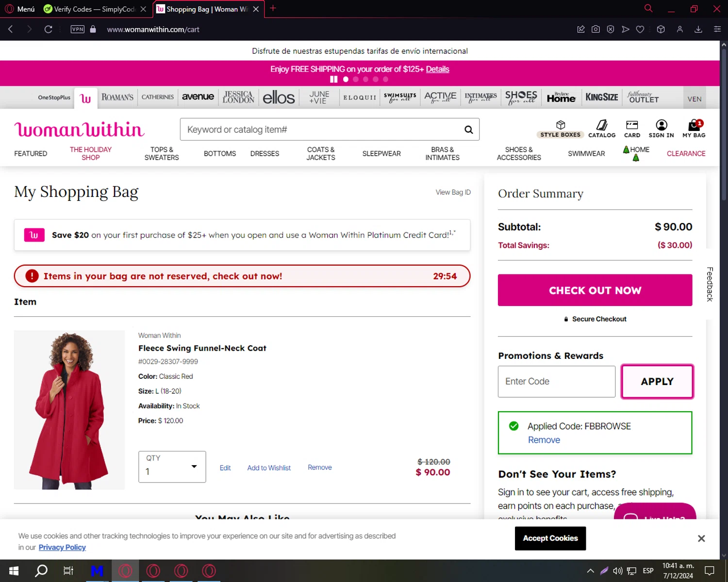Click the address bar URL
728x582 pixels.
pyautogui.click(x=153, y=30)
